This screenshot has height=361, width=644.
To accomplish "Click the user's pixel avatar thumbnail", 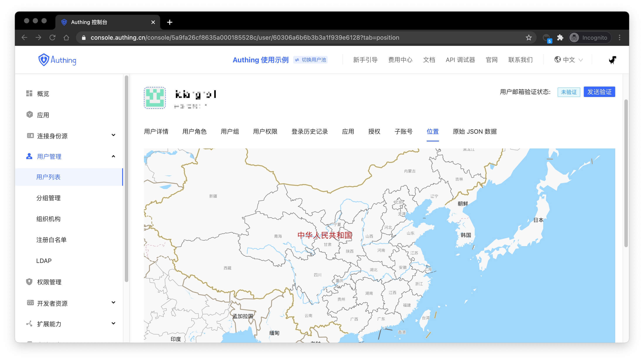I will pyautogui.click(x=155, y=98).
